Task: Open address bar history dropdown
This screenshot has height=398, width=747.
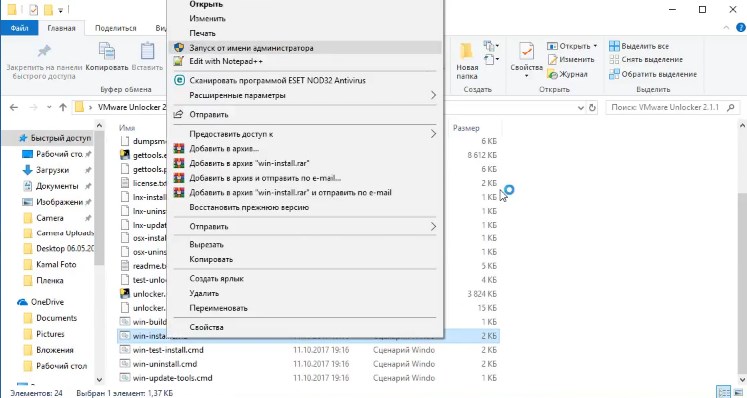Action: tap(581, 108)
